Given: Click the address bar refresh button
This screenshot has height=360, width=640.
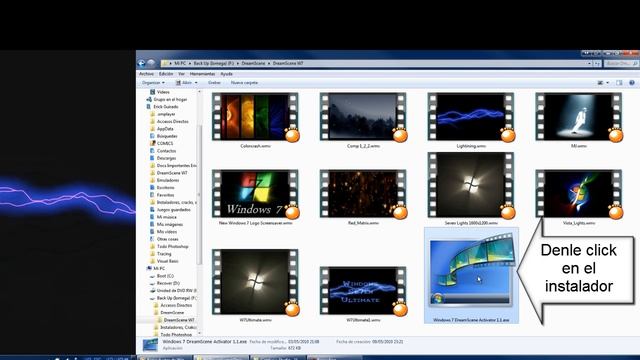Looking at the screenshot, I should coord(598,64).
